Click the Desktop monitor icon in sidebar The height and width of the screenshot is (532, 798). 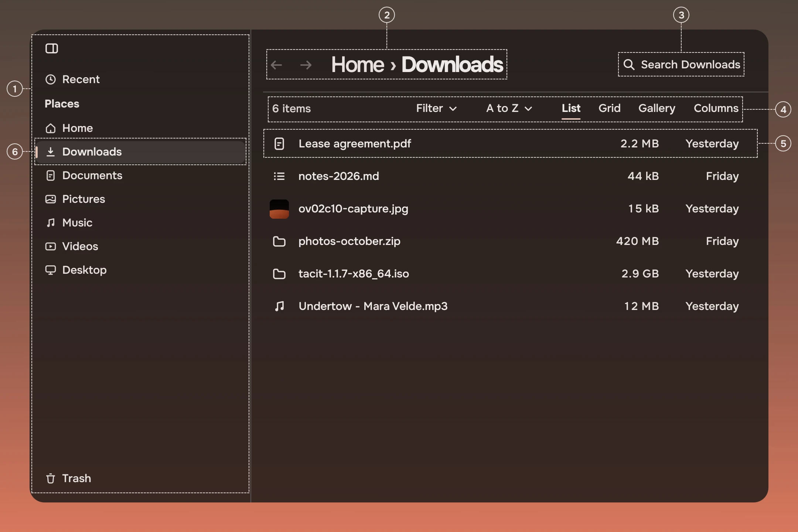[51, 270]
